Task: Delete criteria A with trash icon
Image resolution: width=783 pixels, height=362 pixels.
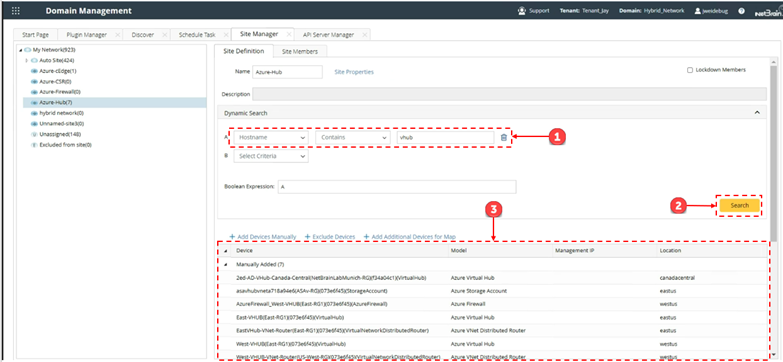Action: tap(503, 137)
